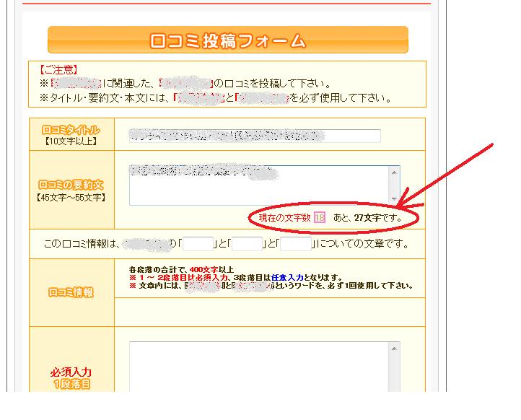Click the 口コミタイトル orange label

tap(71, 130)
